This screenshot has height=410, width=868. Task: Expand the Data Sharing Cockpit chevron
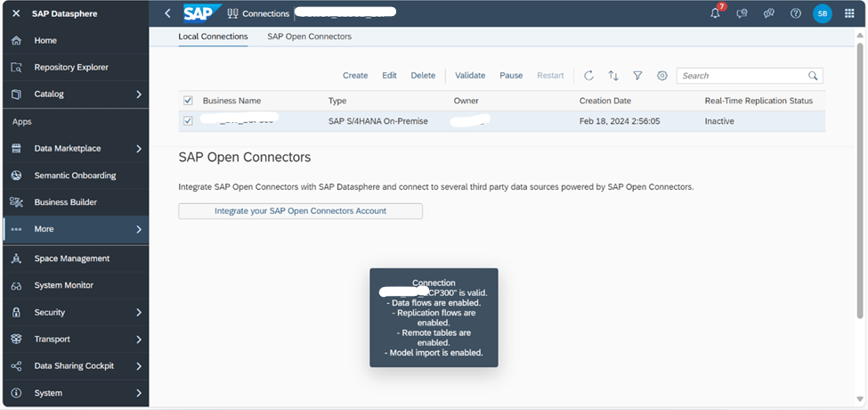[x=139, y=366]
